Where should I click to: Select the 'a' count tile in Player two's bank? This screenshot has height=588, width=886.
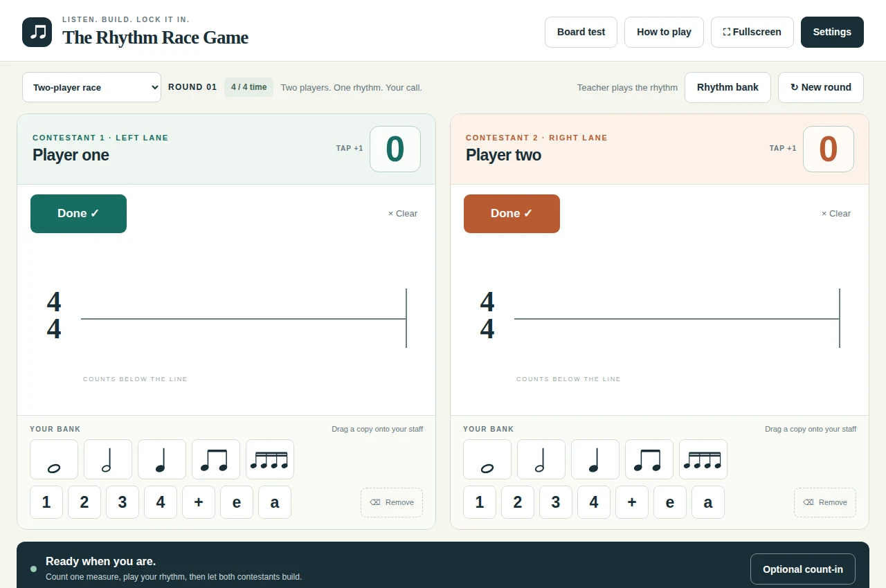click(708, 502)
